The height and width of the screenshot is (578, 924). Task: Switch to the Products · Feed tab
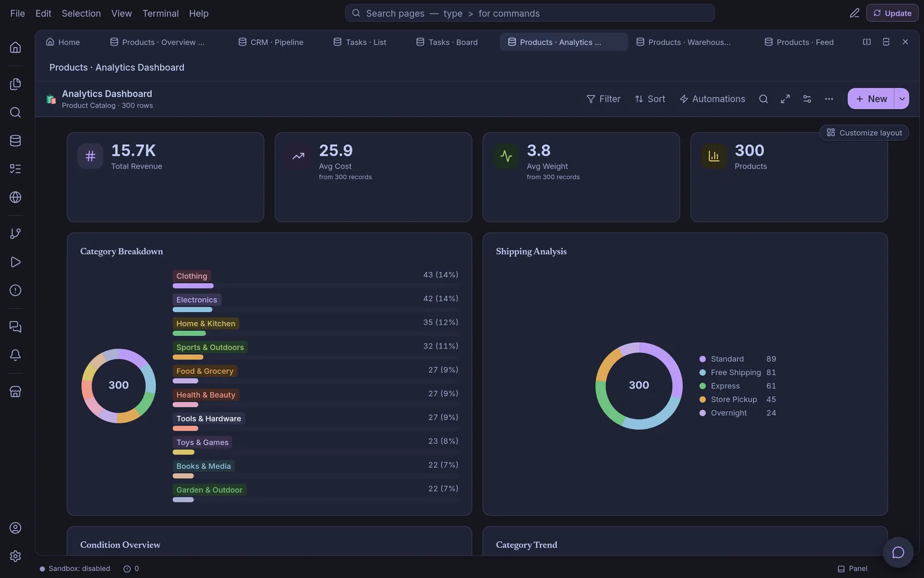799,42
